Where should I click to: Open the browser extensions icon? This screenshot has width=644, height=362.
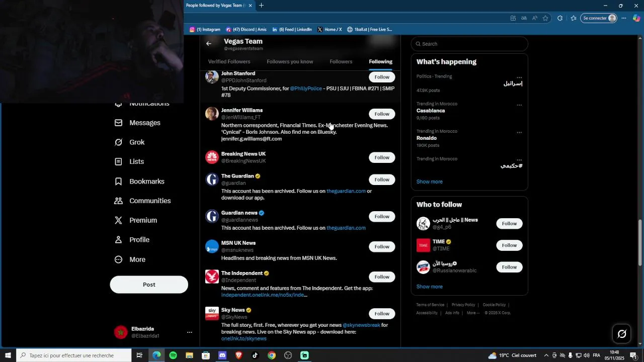[x=560, y=18]
